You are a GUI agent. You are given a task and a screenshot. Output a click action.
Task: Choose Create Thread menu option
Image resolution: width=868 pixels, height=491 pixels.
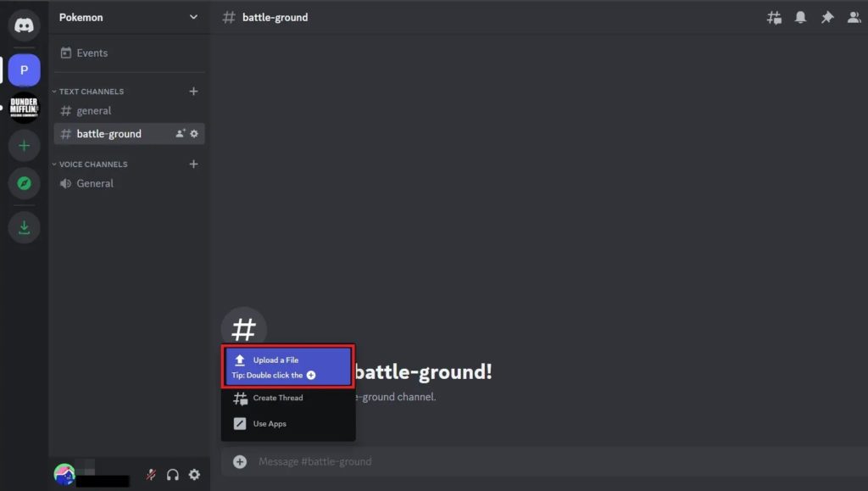[288, 398]
